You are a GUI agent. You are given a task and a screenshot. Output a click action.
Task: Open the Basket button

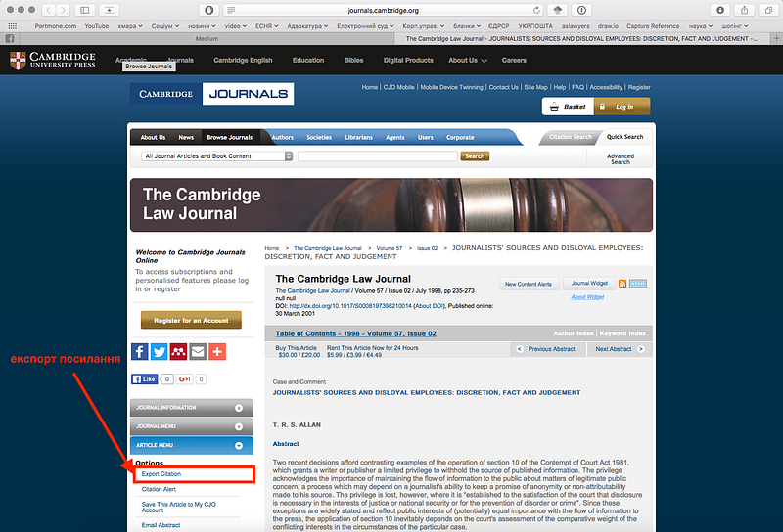click(x=569, y=107)
